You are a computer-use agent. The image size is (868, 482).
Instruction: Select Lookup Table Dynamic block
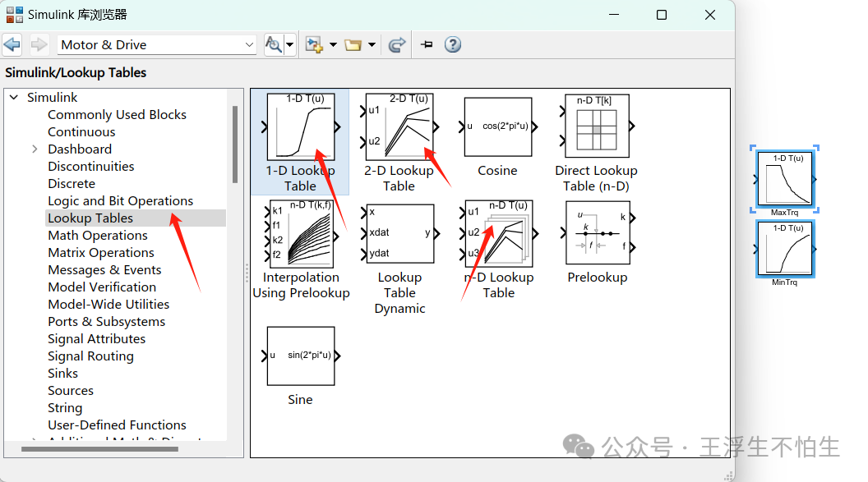[x=399, y=234]
